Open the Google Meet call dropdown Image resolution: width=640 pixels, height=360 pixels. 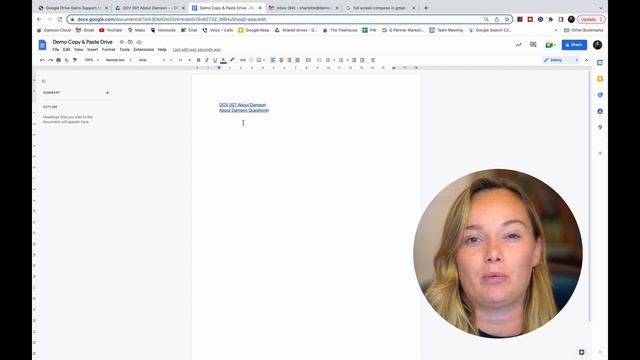click(550, 45)
